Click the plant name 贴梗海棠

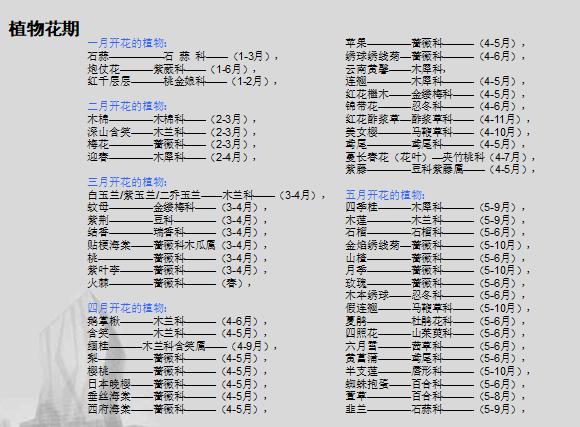109,245
